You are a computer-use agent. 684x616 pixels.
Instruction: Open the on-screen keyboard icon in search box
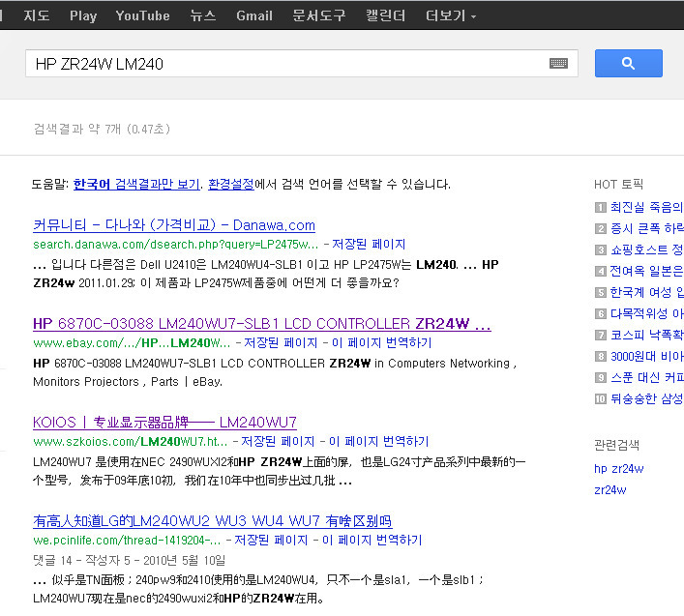tap(558, 64)
